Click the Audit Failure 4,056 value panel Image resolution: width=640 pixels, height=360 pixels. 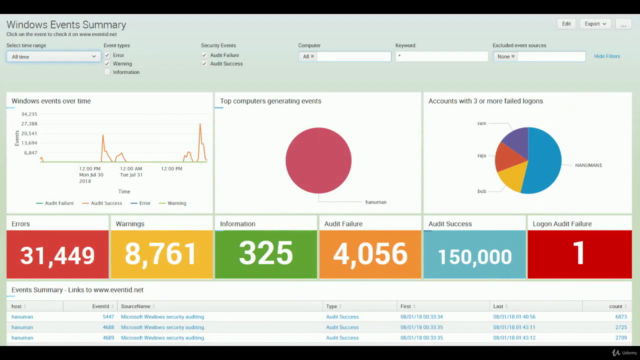(370, 254)
